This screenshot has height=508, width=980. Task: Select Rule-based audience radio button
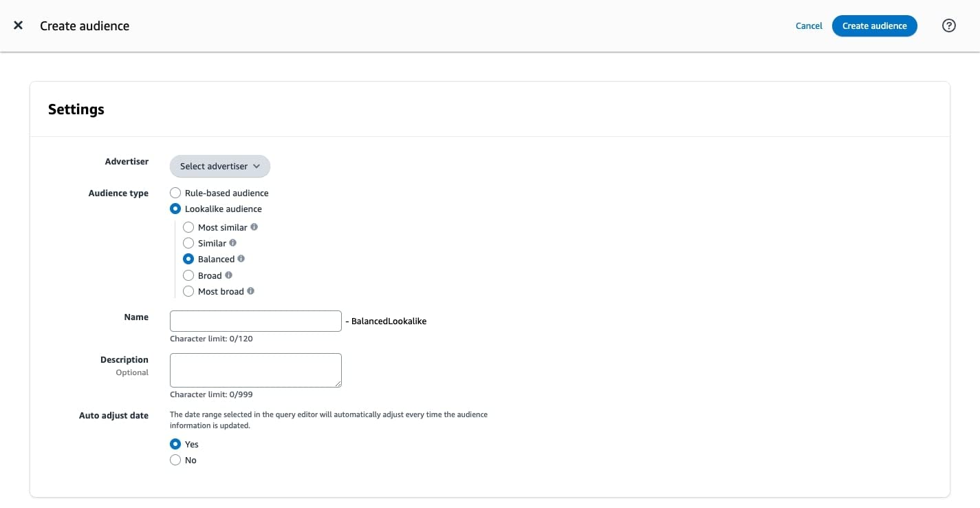pos(175,193)
